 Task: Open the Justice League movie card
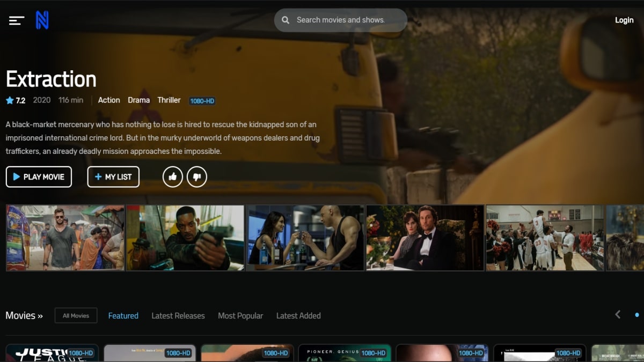pyautogui.click(x=52, y=353)
